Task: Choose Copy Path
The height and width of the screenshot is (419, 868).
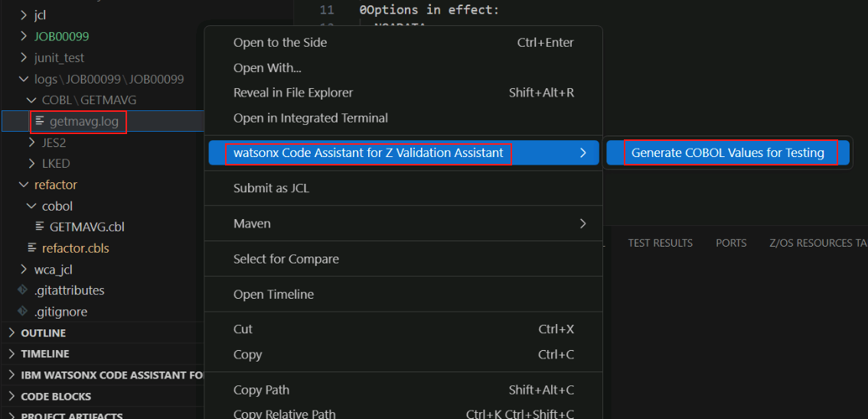Action: point(403,390)
